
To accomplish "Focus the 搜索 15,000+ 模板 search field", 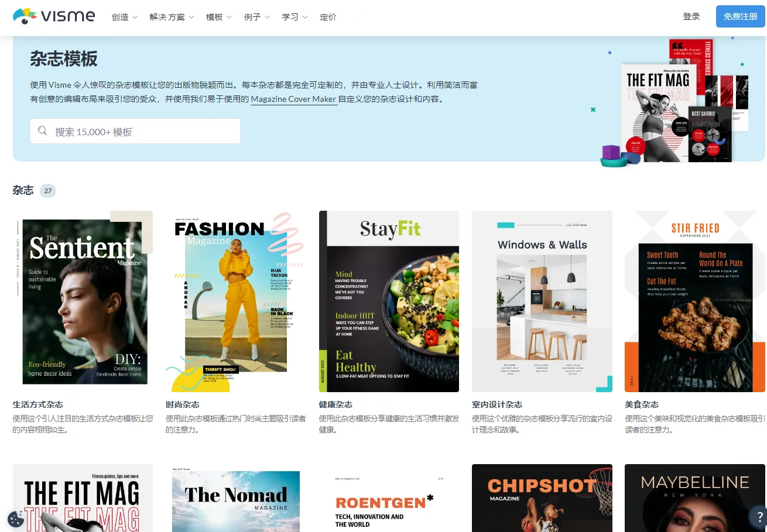I will pyautogui.click(x=135, y=131).
